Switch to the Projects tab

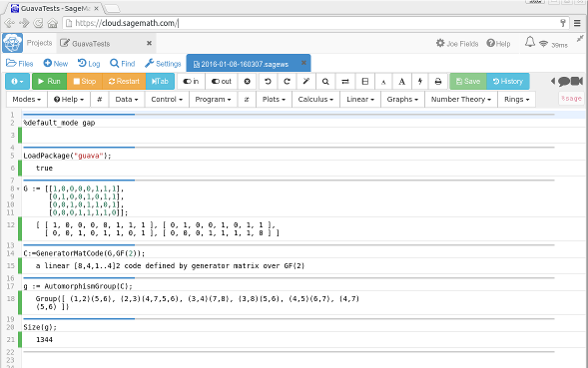coord(39,43)
